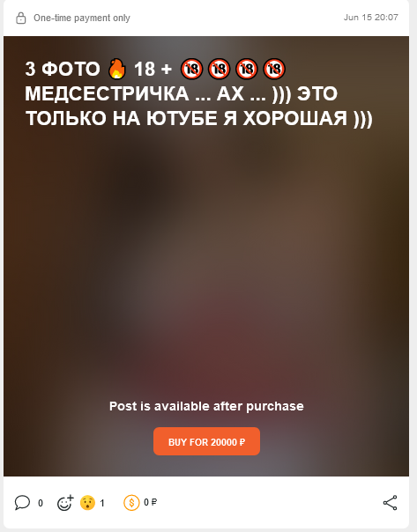Select the One-time payment only label
417x532 pixels.
(x=82, y=18)
